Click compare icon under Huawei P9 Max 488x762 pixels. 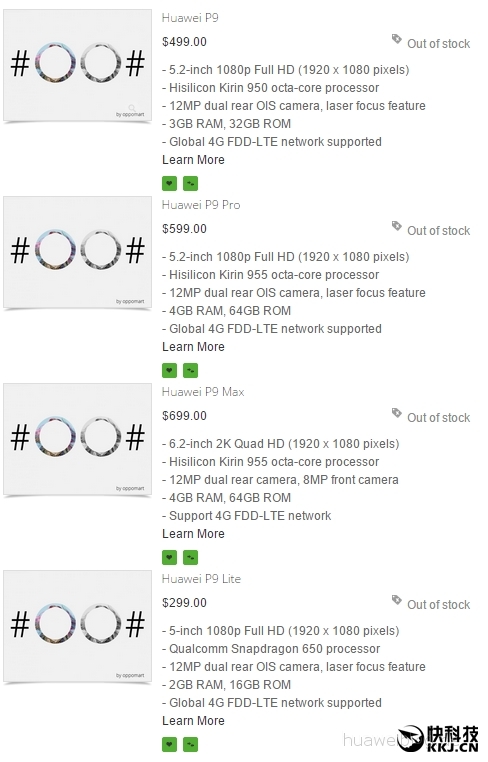point(191,557)
